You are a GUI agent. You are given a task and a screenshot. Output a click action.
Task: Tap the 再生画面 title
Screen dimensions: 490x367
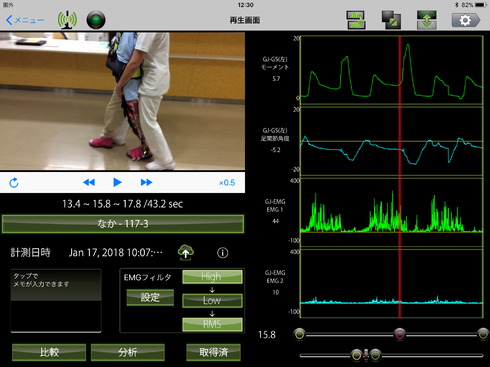pyautogui.click(x=245, y=20)
